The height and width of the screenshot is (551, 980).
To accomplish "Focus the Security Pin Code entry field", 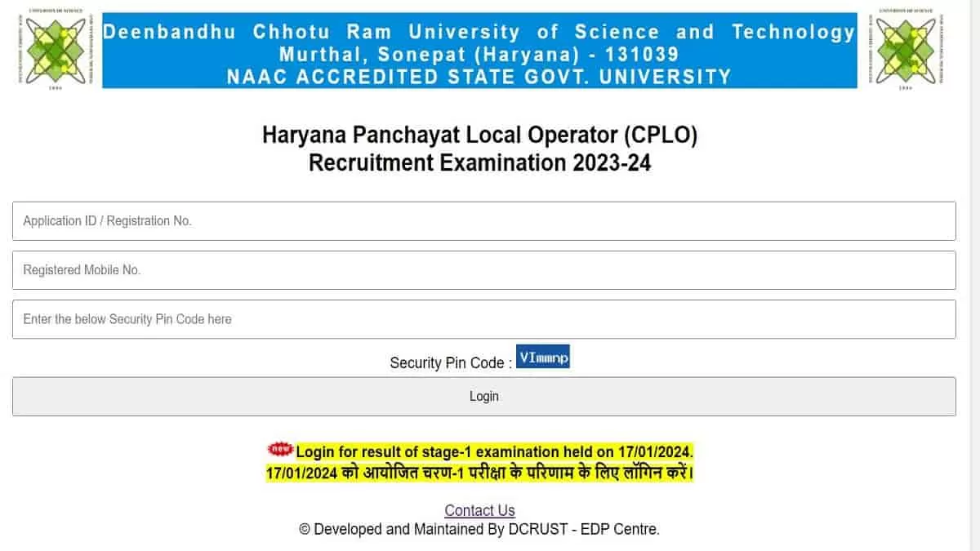I will click(483, 318).
